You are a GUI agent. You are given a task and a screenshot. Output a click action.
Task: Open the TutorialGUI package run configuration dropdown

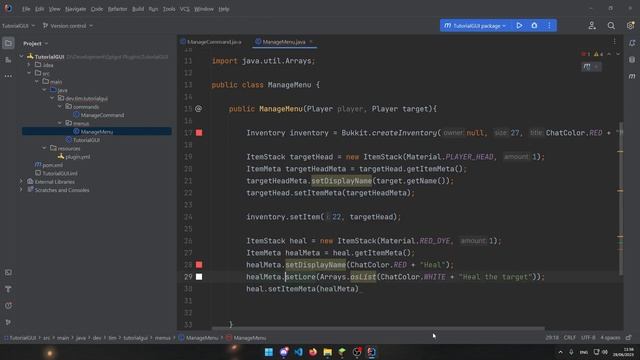click(476, 26)
